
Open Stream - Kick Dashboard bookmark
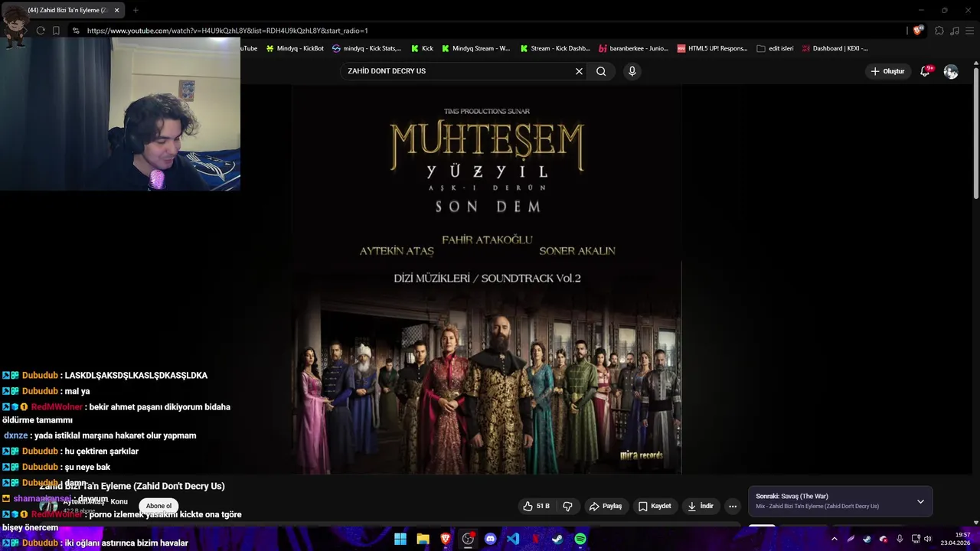tap(555, 48)
